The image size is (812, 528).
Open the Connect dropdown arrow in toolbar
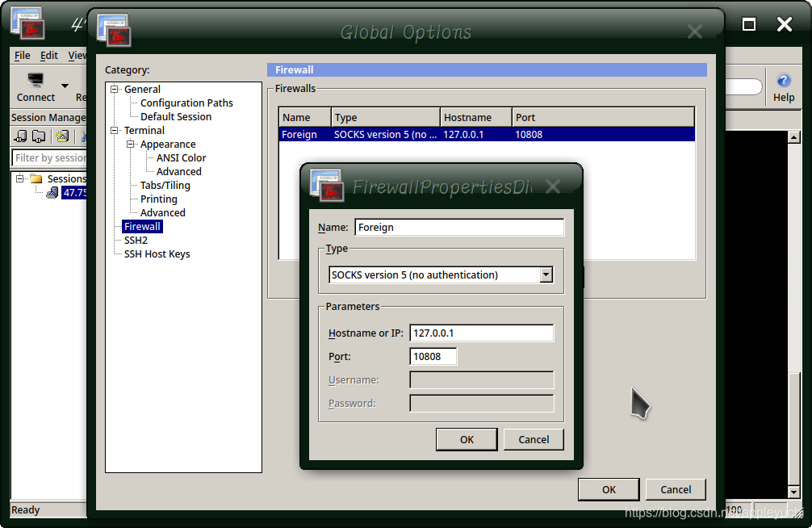[x=65, y=86]
